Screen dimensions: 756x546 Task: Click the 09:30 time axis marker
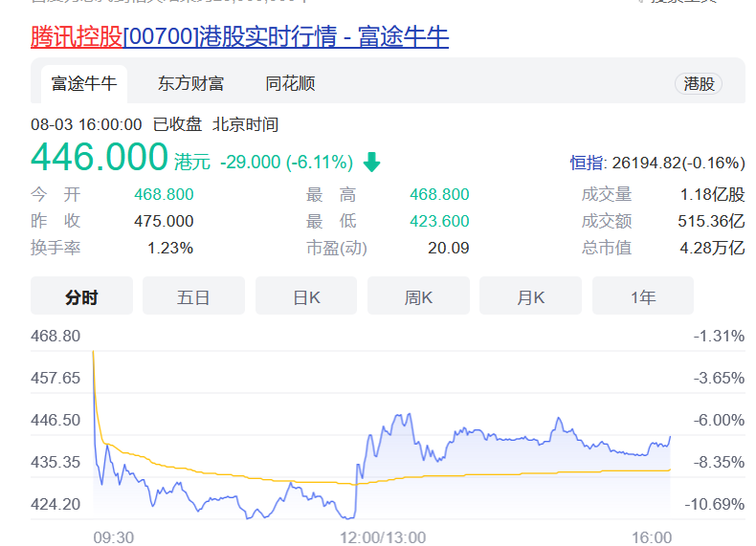(x=113, y=536)
